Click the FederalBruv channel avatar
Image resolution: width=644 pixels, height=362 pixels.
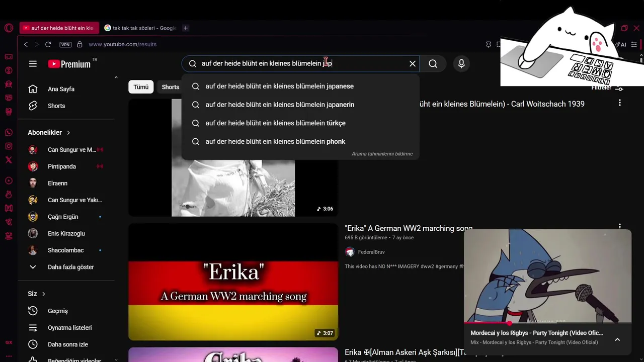[350, 252]
